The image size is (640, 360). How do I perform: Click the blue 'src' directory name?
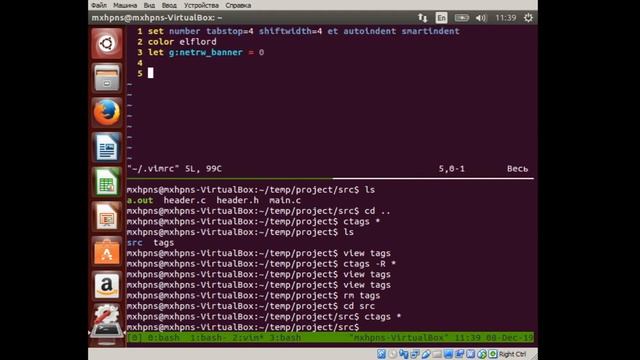pyautogui.click(x=135, y=243)
